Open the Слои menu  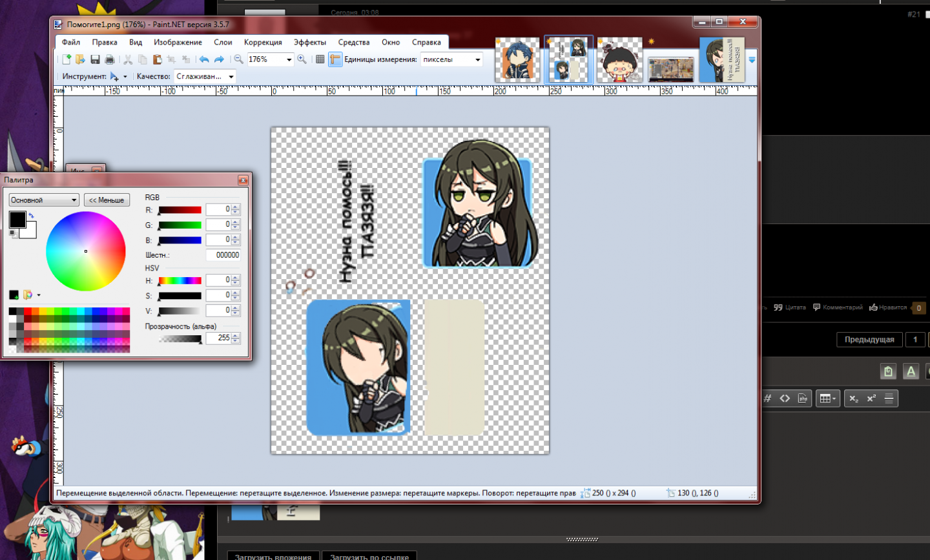click(223, 42)
